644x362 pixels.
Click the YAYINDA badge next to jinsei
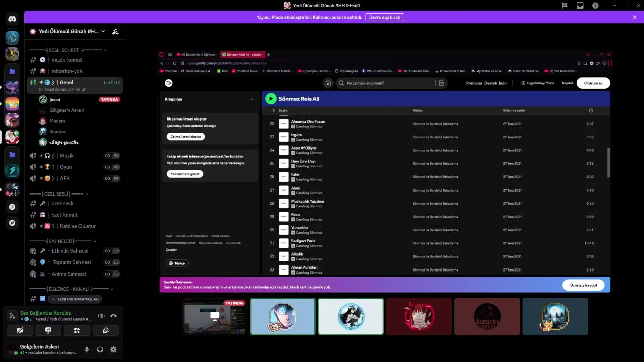pyautogui.click(x=110, y=99)
